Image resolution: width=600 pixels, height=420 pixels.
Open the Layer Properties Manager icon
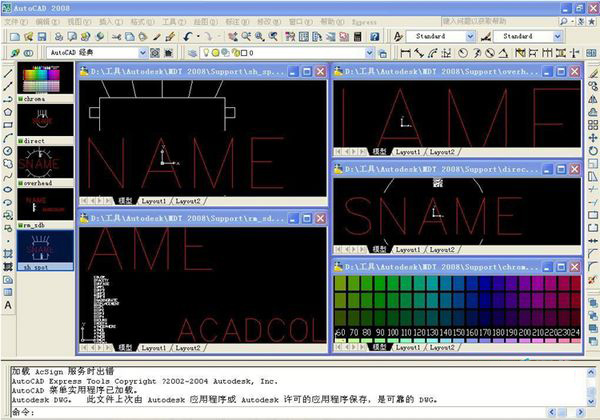pos(192,53)
